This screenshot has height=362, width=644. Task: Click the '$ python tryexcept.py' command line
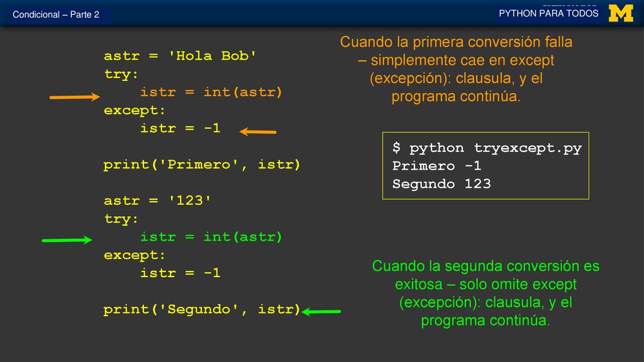click(487, 148)
